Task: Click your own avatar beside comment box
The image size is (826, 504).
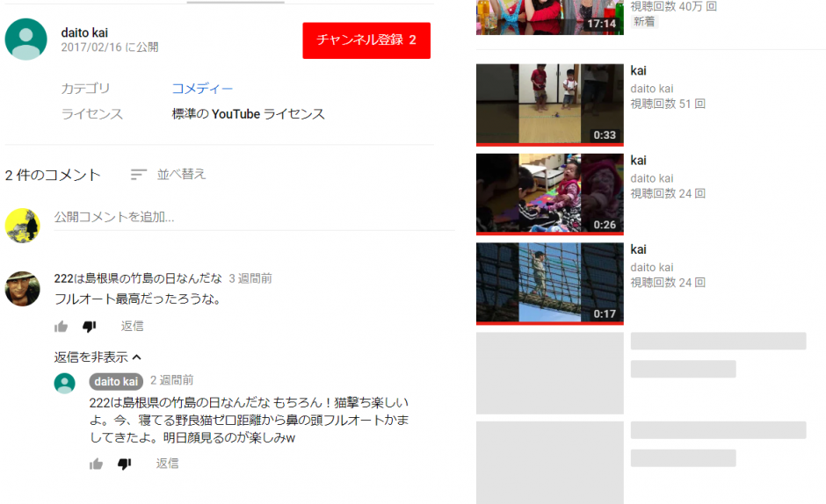Action: [x=23, y=226]
